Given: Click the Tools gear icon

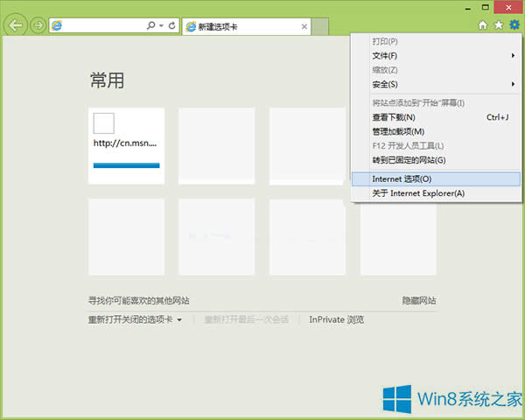Looking at the screenshot, I should [514, 25].
